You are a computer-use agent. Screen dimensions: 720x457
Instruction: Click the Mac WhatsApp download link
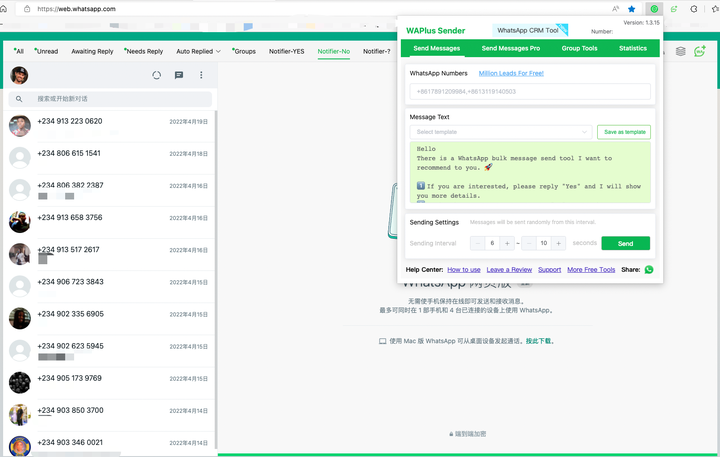tap(539, 341)
